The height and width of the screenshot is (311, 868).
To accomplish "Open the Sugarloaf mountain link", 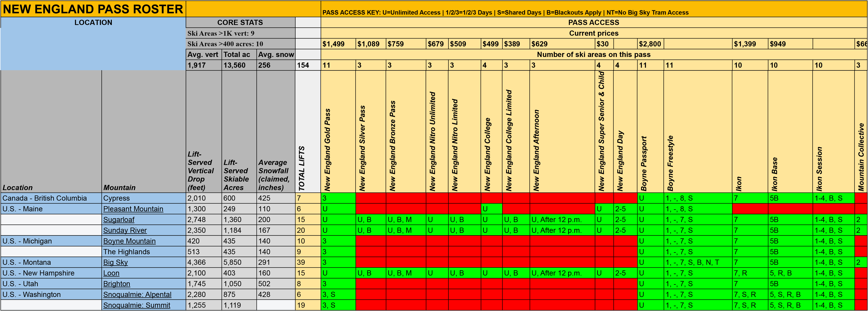I will (x=119, y=220).
